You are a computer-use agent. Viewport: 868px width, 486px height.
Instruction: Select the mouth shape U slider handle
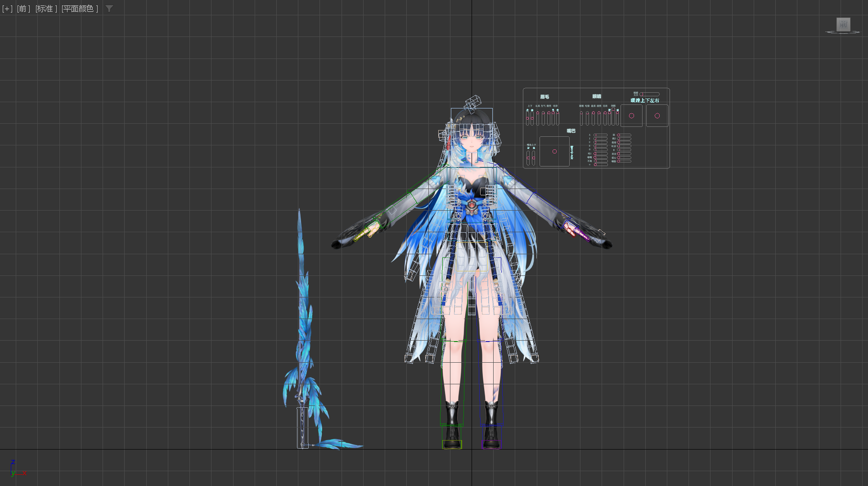[595, 142]
